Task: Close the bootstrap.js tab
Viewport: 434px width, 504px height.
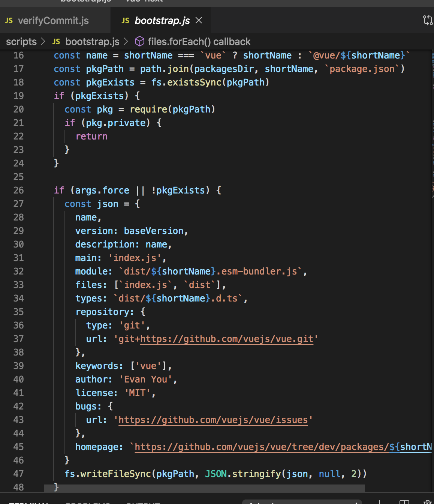Action: click(x=199, y=20)
